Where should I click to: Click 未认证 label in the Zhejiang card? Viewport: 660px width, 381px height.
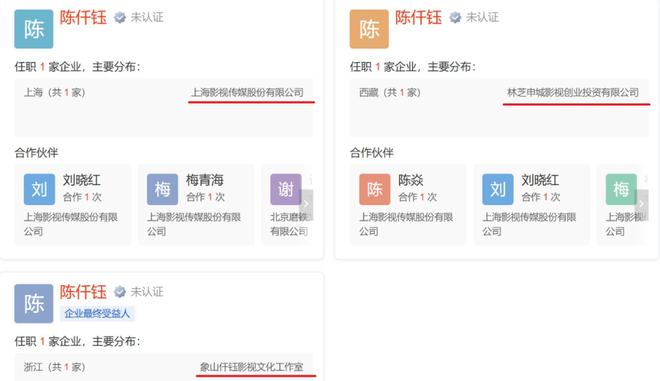tap(147, 292)
